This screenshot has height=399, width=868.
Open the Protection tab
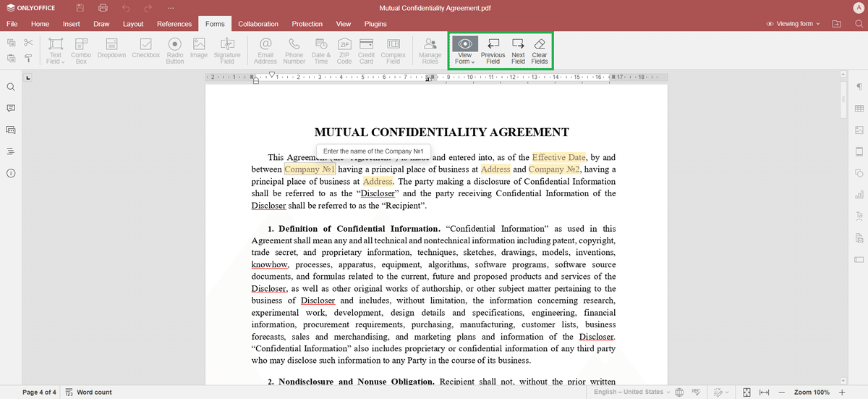point(307,24)
